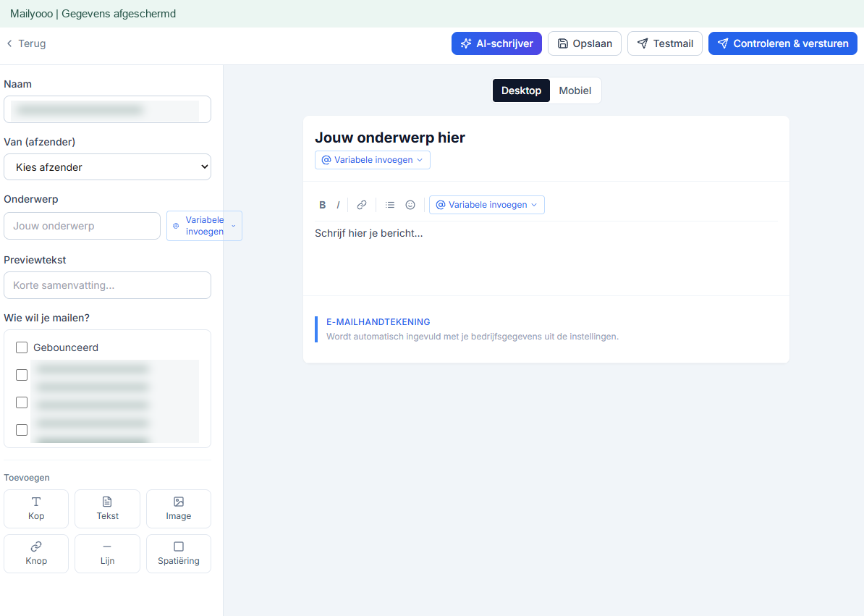The image size is (864, 616).
Task: Switch to Mobiel preview
Action: point(575,90)
